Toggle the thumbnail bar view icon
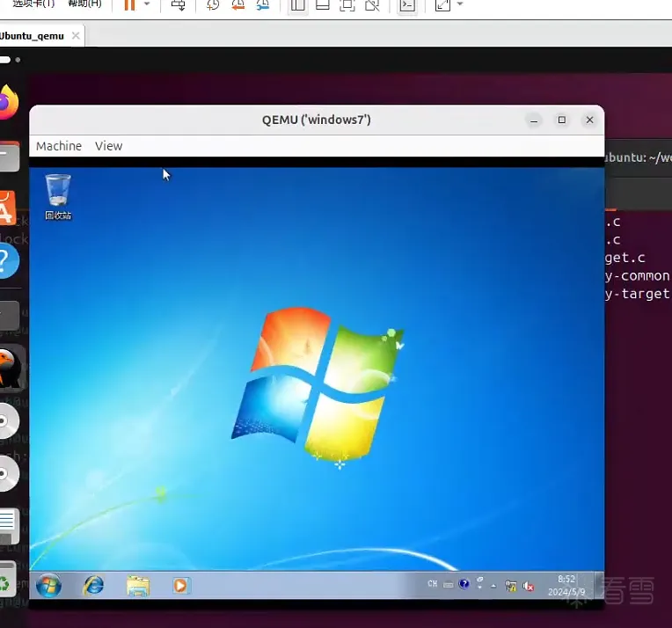 pos(322,4)
